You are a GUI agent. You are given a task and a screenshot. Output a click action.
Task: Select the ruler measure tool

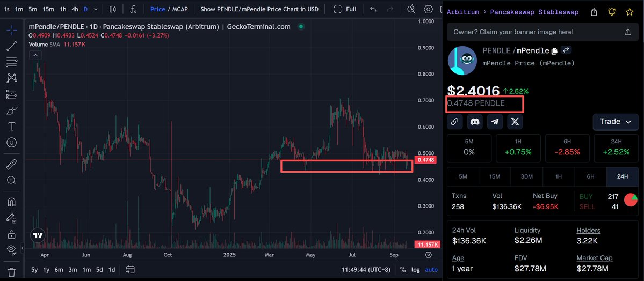click(11, 165)
